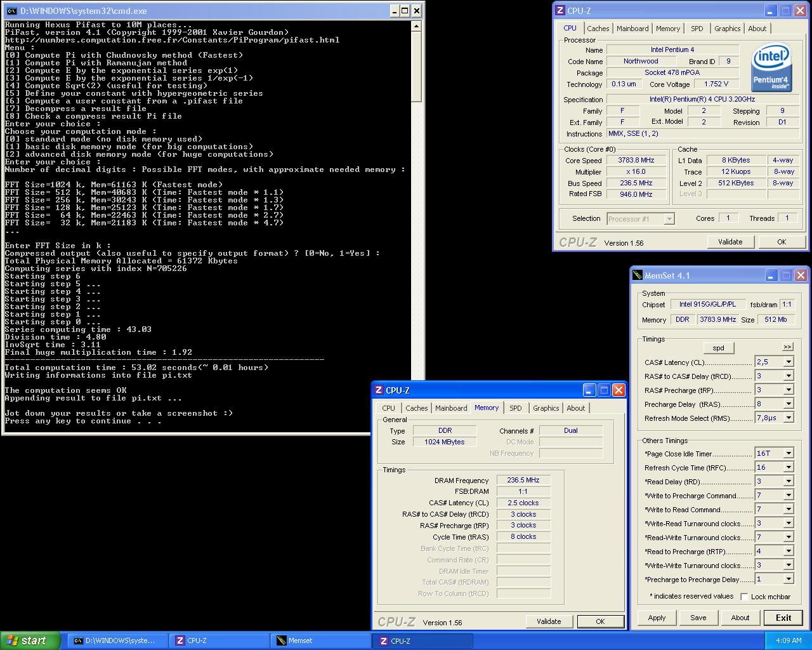
Task: Open Write-Read Turnaround clocks dropdown
Action: (789, 523)
